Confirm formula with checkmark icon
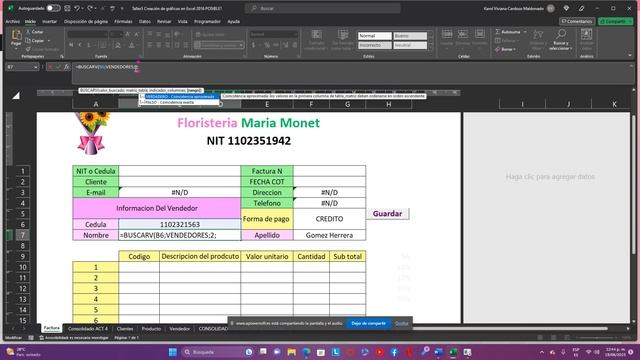 pyautogui.click(x=58, y=67)
